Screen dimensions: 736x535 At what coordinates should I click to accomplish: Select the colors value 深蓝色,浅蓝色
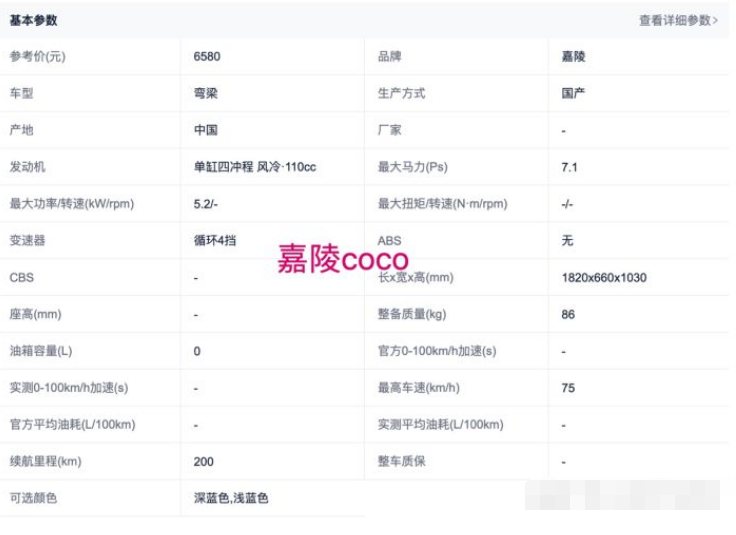click(x=231, y=498)
